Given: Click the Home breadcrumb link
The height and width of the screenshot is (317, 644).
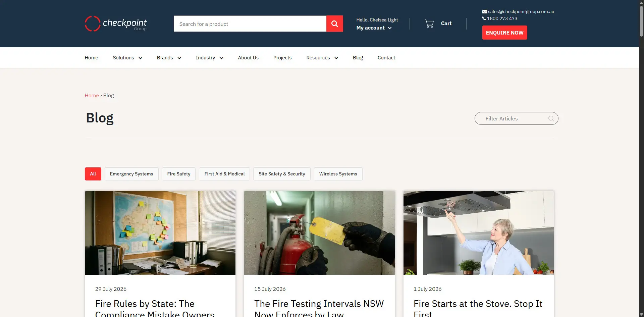Looking at the screenshot, I should coord(92,96).
